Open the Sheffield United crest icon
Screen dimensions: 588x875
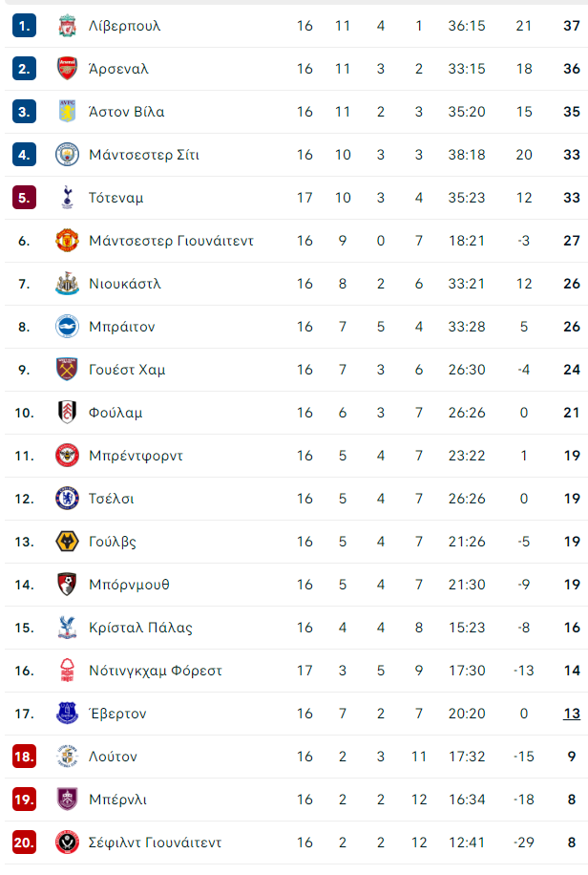tap(67, 843)
